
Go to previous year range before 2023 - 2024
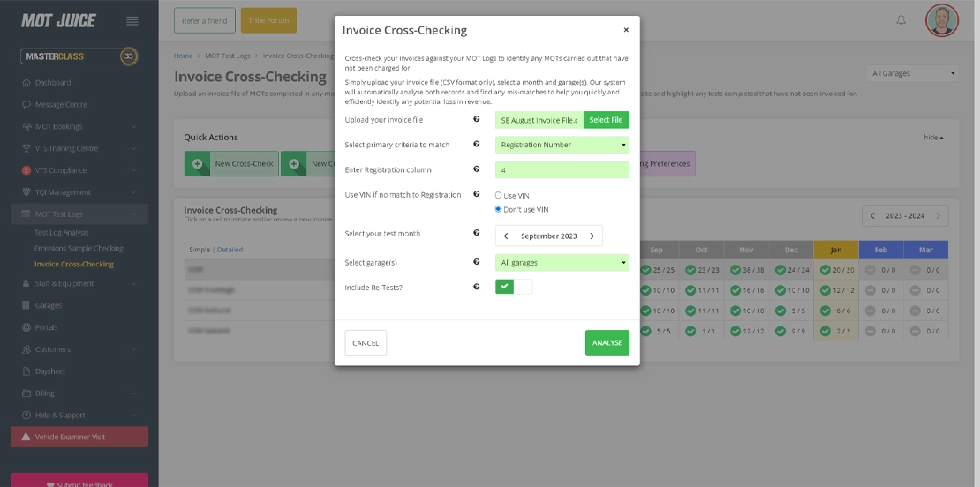click(x=872, y=215)
